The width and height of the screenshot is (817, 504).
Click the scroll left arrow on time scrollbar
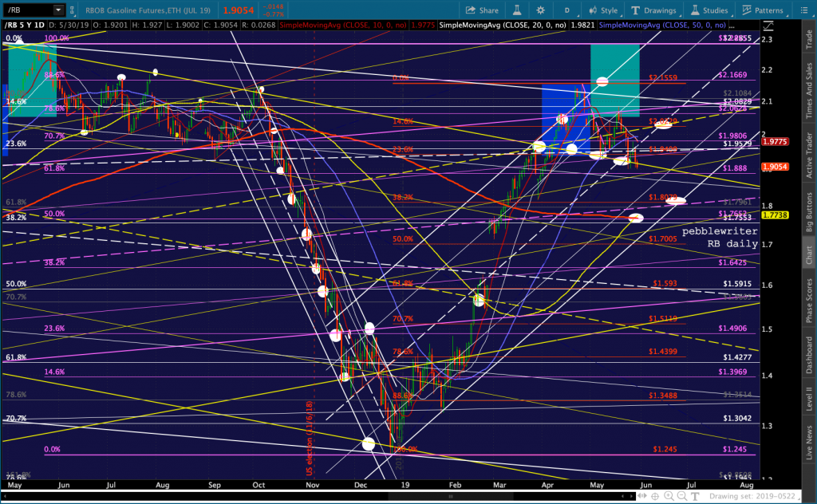(x=6, y=496)
